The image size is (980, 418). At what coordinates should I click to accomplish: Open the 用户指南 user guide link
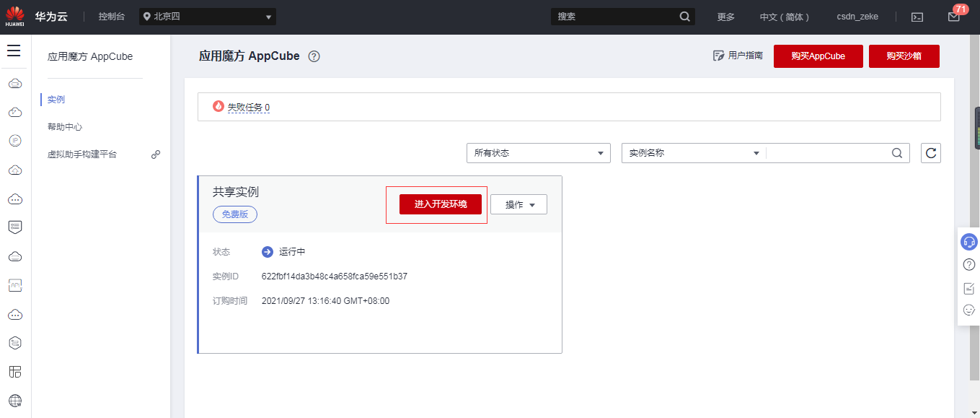pyautogui.click(x=738, y=56)
